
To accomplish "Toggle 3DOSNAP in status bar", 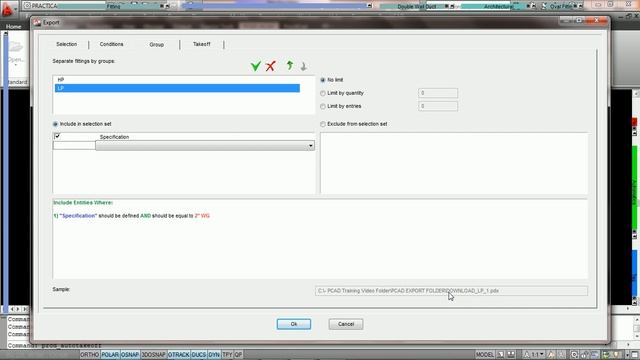I will [153, 355].
